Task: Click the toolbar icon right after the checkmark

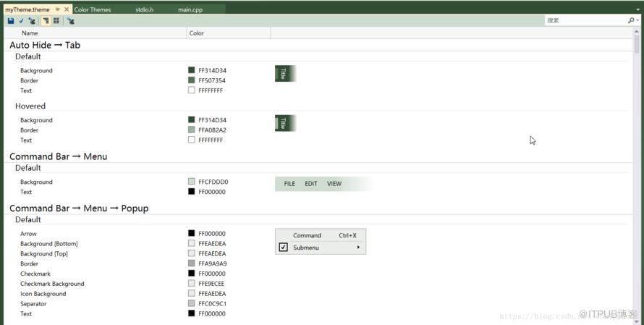Action: 32,20
